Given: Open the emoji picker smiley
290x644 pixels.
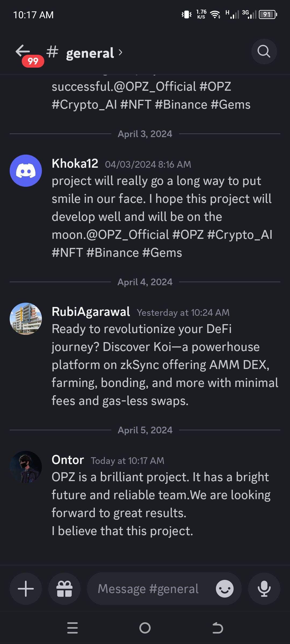Looking at the screenshot, I should pos(225,589).
